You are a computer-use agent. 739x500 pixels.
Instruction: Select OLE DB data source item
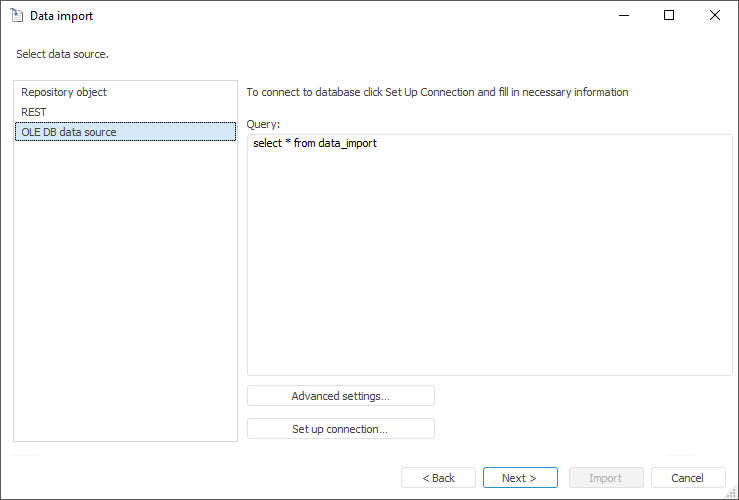[69, 132]
